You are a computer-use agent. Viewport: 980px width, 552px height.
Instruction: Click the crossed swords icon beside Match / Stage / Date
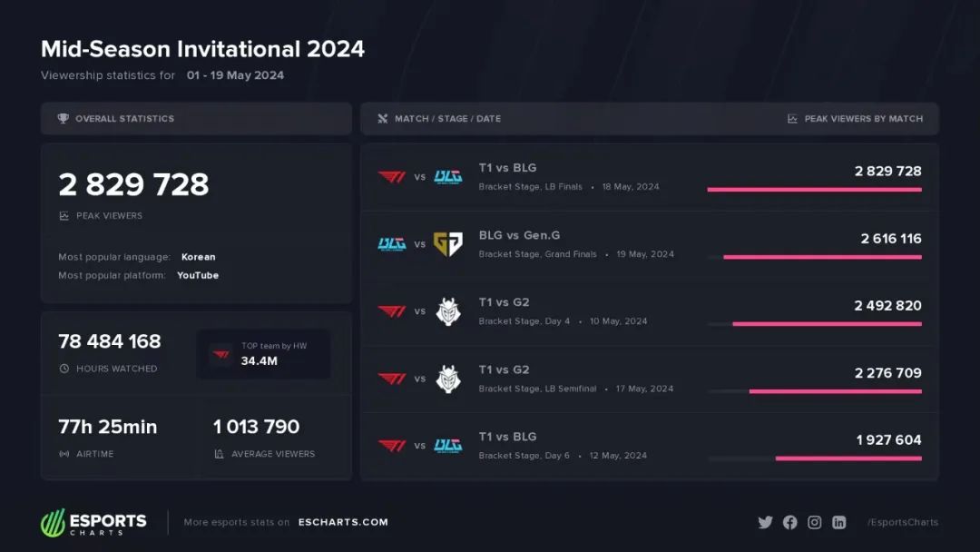point(383,119)
